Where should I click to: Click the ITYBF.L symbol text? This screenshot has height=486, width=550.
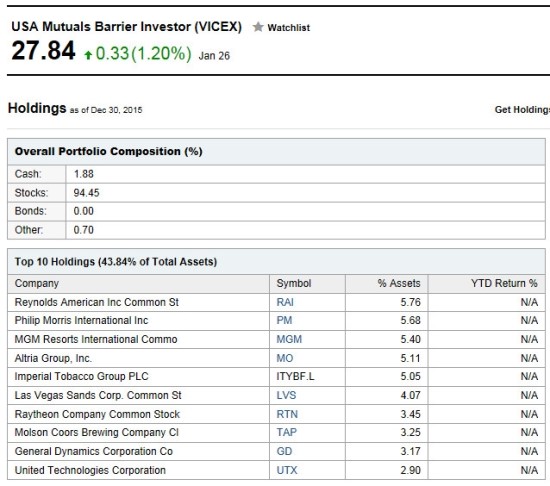(x=295, y=377)
